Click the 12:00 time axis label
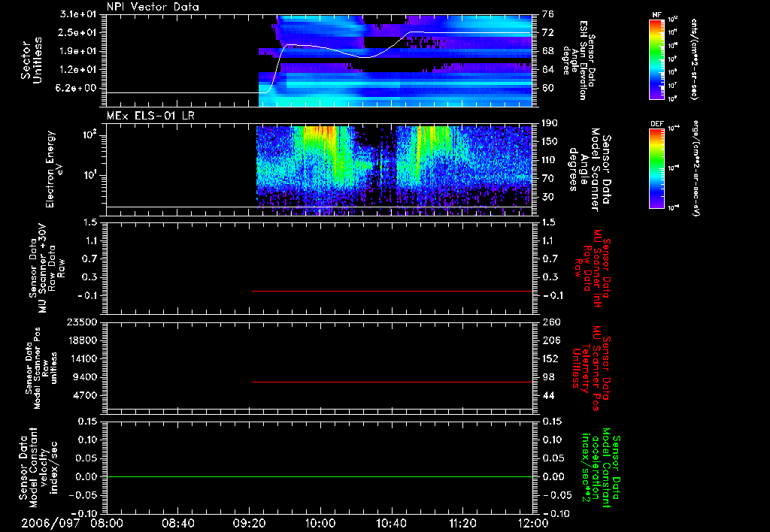Viewport: 770px width, 532px height. pyautogui.click(x=533, y=523)
